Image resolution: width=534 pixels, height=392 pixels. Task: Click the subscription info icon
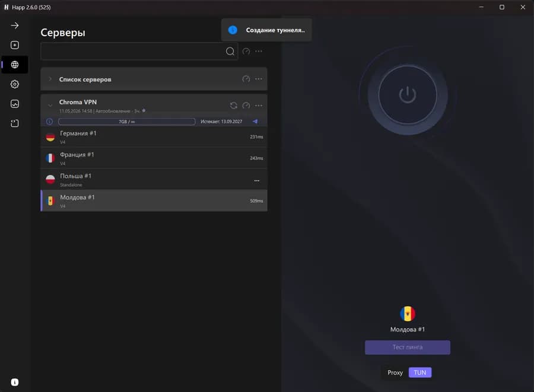click(49, 122)
